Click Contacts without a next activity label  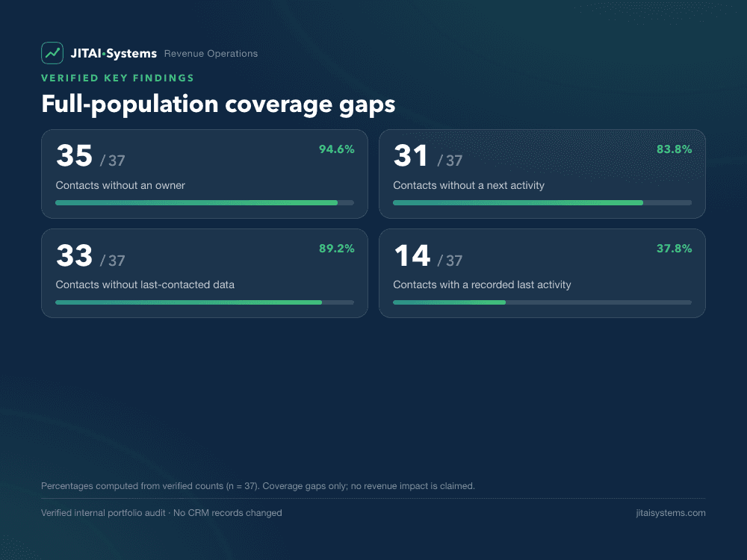[x=468, y=185]
